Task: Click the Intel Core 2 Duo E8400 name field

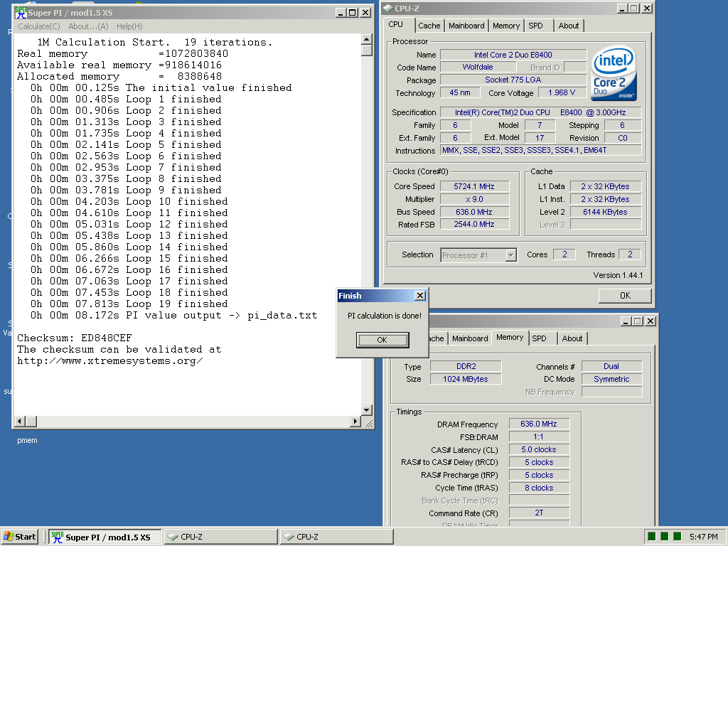Action: click(x=513, y=55)
